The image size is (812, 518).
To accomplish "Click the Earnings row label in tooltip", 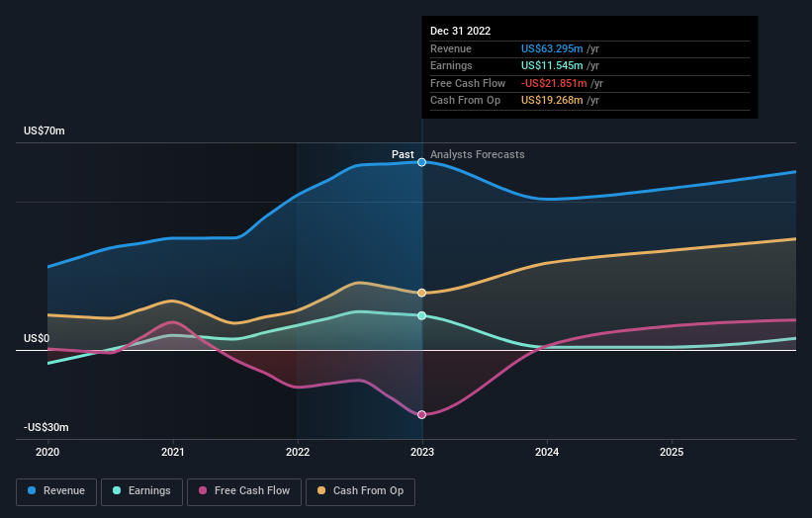I will click(x=451, y=65).
